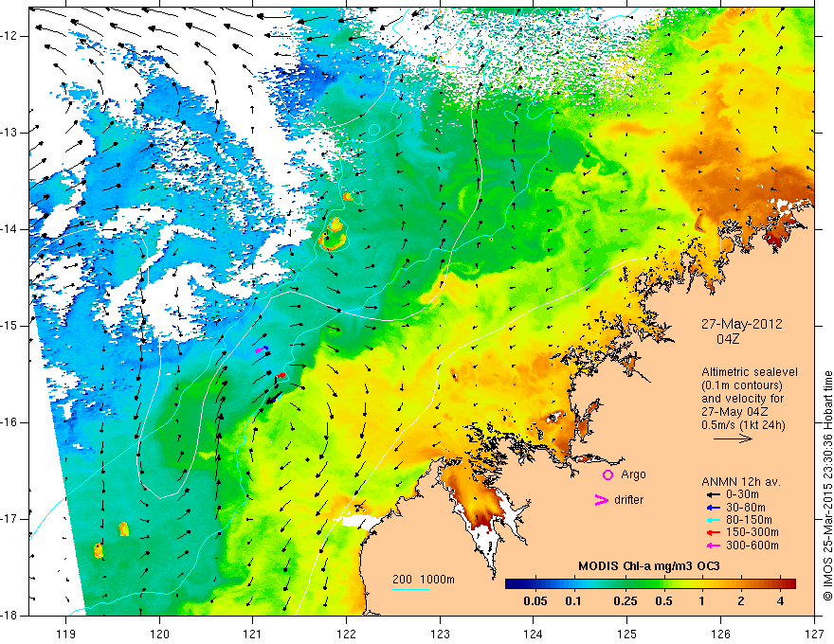Click the black 0-30m legend arrow

click(714, 494)
